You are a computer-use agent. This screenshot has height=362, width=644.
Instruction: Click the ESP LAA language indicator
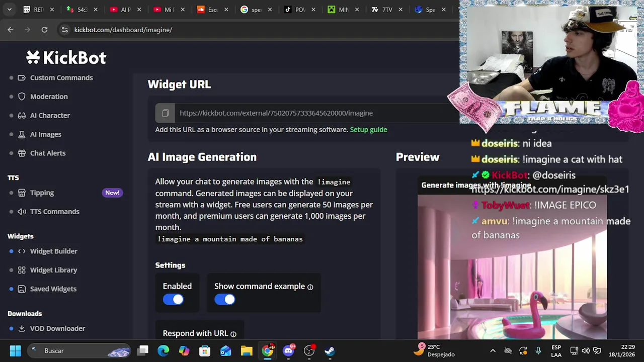(556, 351)
